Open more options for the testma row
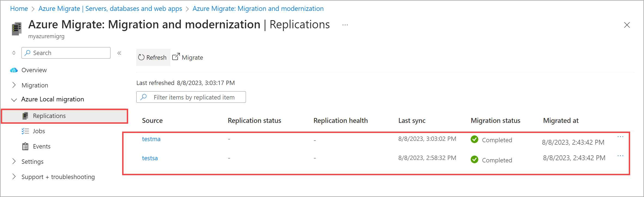Image resolution: width=644 pixels, height=197 pixels. pyautogui.click(x=620, y=137)
